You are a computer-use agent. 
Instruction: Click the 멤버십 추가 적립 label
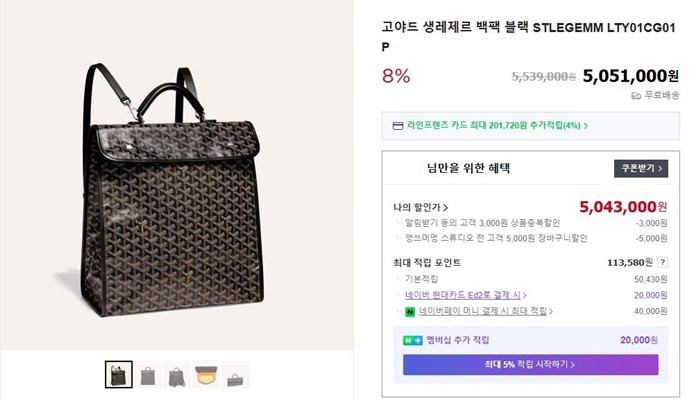(458, 340)
